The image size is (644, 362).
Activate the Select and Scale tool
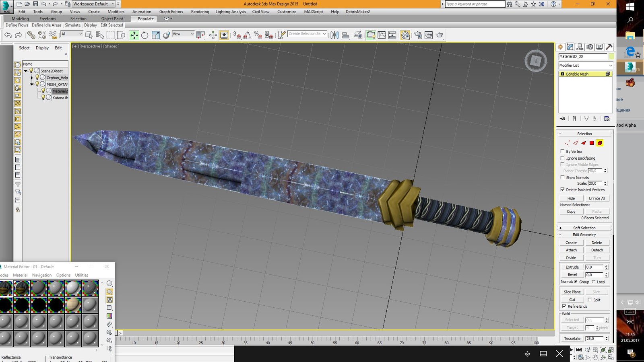pos(155,35)
